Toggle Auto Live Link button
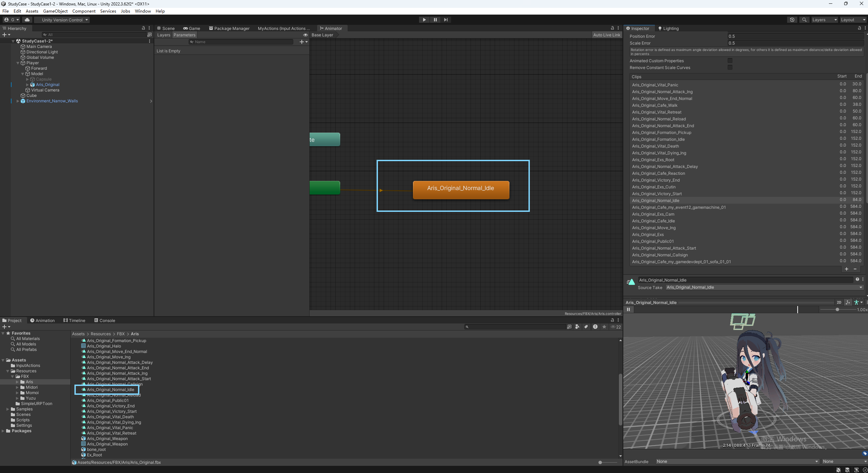This screenshot has height=473, width=868. click(606, 35)
